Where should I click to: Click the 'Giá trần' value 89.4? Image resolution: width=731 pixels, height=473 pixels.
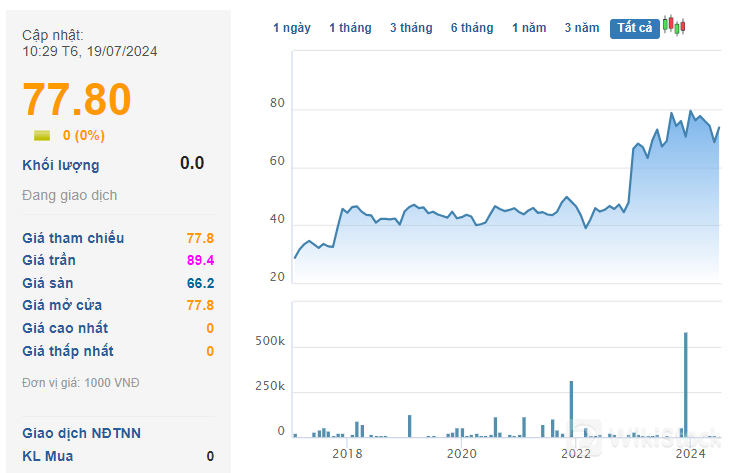pyautogui.click(x=200, y=260)
